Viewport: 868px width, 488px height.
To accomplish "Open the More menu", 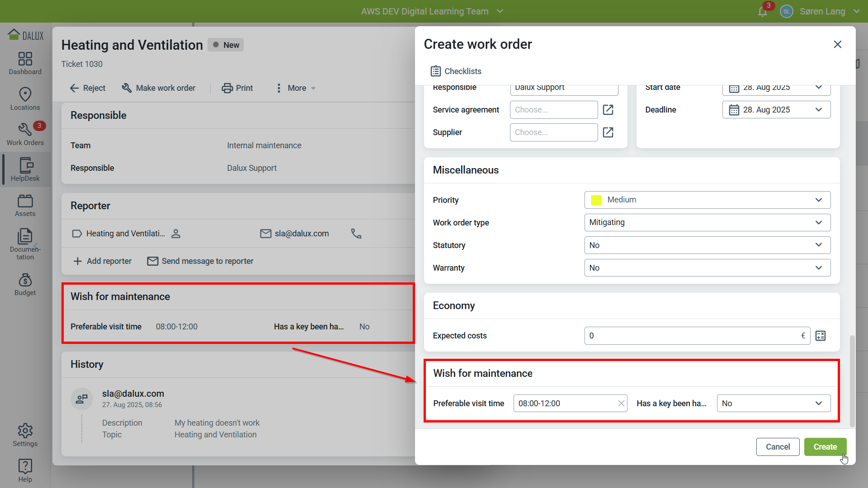I will click(x=296, y=88).
